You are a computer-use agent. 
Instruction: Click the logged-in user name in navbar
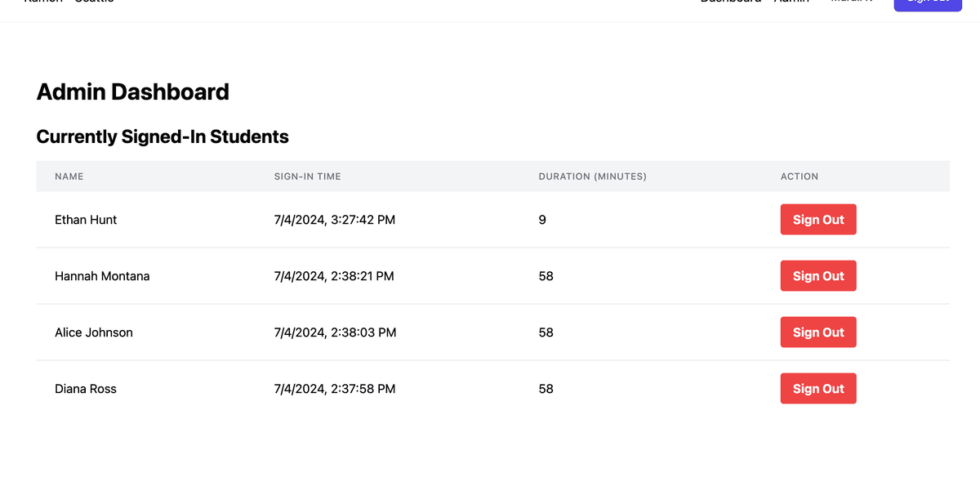pos(850,2)
